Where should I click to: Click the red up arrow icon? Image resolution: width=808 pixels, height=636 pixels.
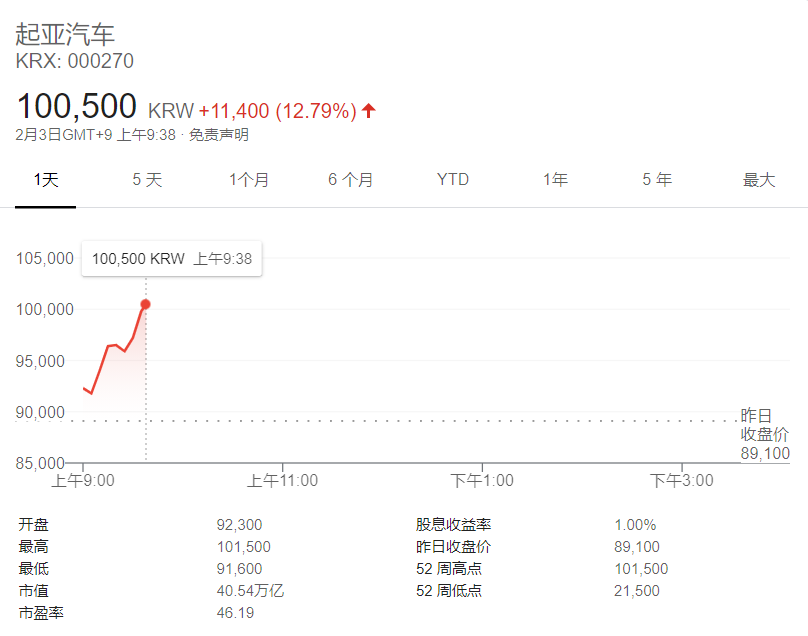point(369,110)
